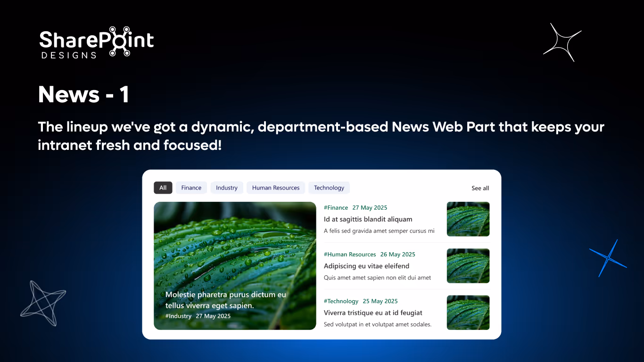Open the #Human Resources tag link
The width and height of the screenshot is (644, 362).
pyautogui.click(x=349, y=254)
